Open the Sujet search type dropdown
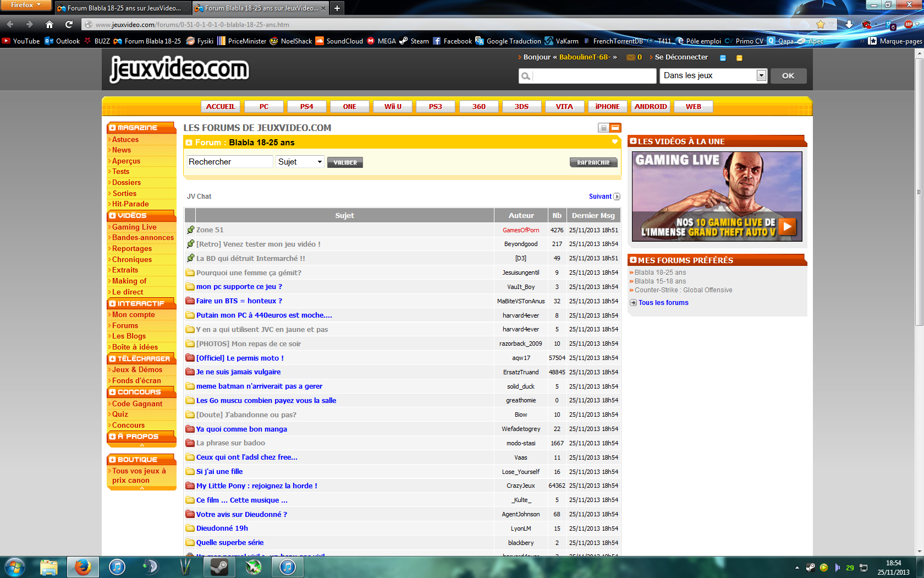This screenshot has width=924, height=578. 300,161
